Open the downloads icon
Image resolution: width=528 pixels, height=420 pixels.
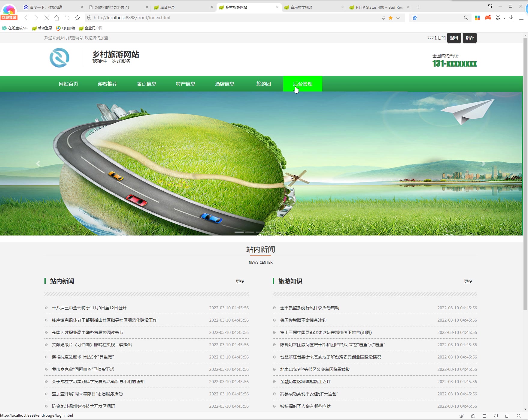511,18
